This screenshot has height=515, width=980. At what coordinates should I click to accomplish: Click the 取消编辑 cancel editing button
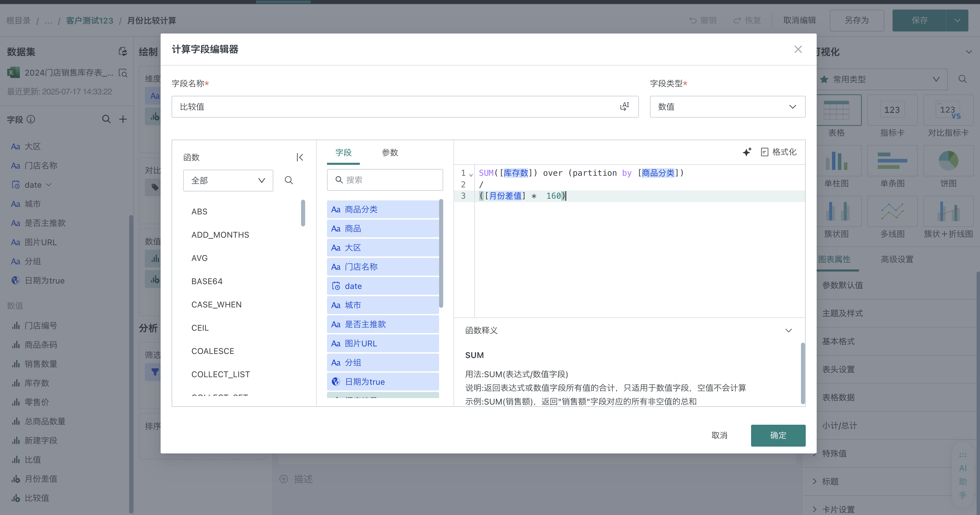pyautogui.click(x=799, y=20)
